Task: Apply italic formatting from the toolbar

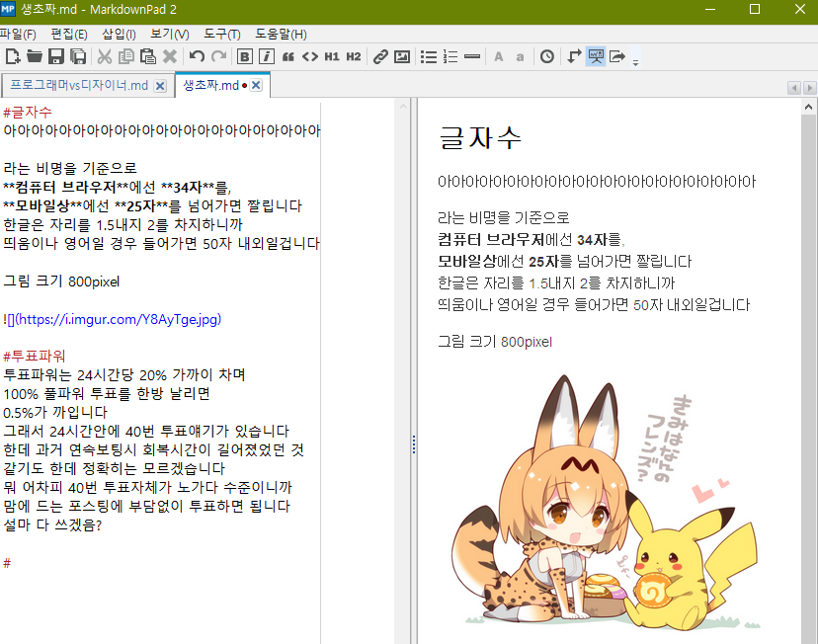Action: pos(266,57)
